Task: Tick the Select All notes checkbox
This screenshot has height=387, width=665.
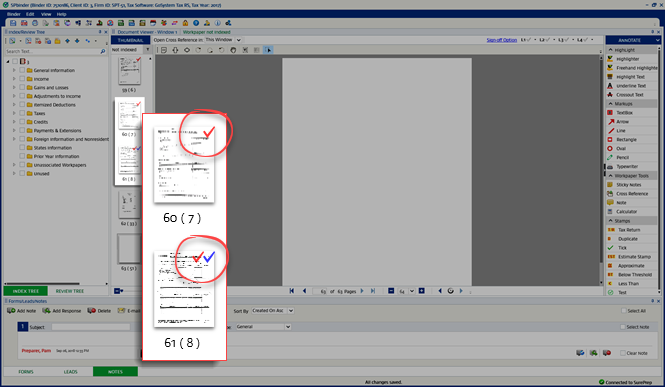Action: coord(623,311)
